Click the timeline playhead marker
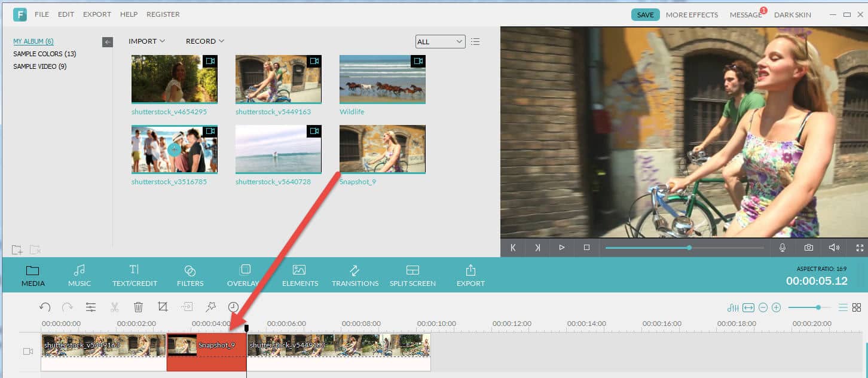868x378 pixels. 246,328
